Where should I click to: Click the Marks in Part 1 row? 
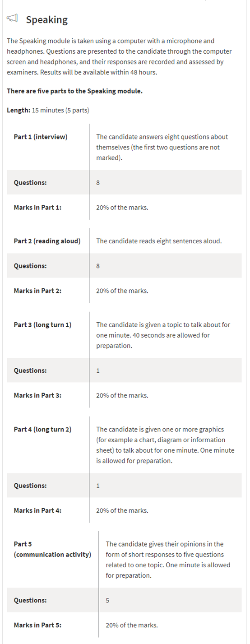tap(124, 208)
